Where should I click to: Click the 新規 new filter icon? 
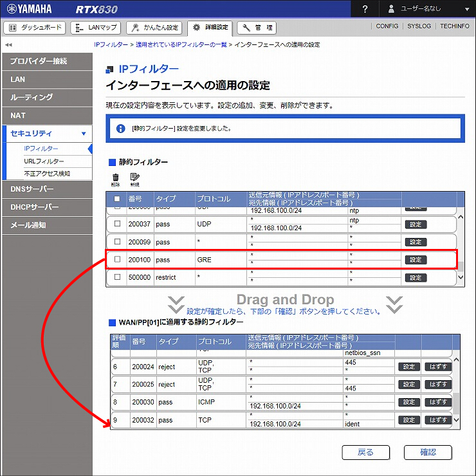134,179
